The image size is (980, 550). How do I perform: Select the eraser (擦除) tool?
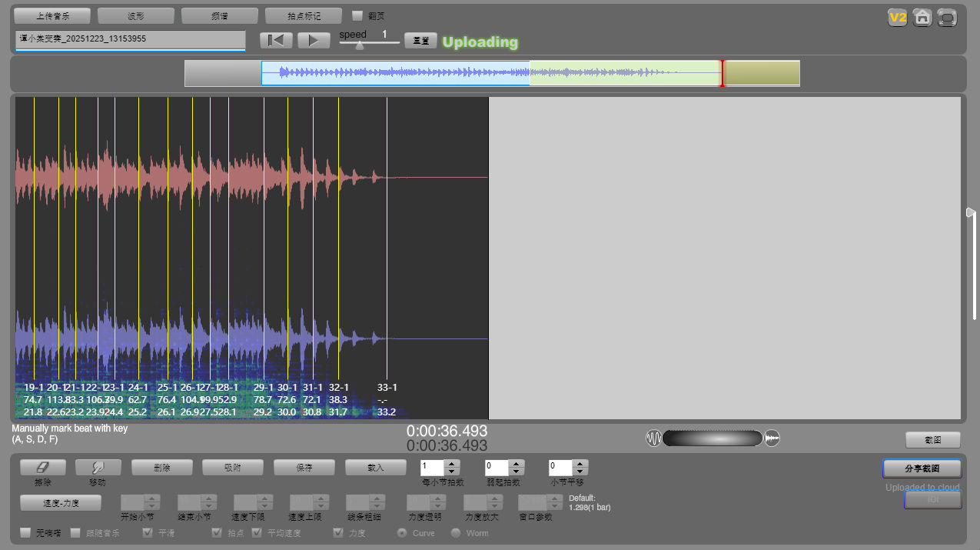click(x=43, y=467)
